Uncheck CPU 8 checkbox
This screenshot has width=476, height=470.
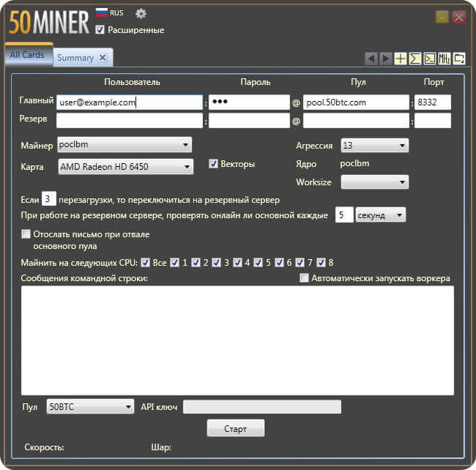point(321,263)
